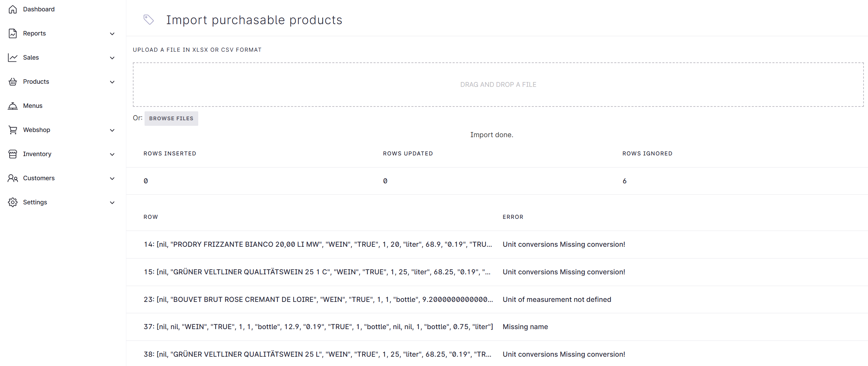Image resolution: width=868 pixels, height=366 pixels.
Task: Click the Webshop cart icon
Action: pos(13,130)
